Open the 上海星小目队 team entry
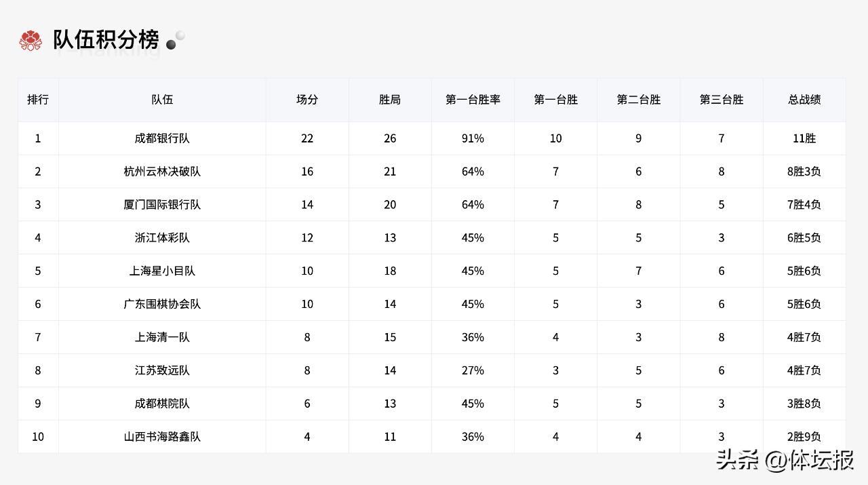Viewport: 868px width, 485px height. pyautogui.click(x=162, y=271)
